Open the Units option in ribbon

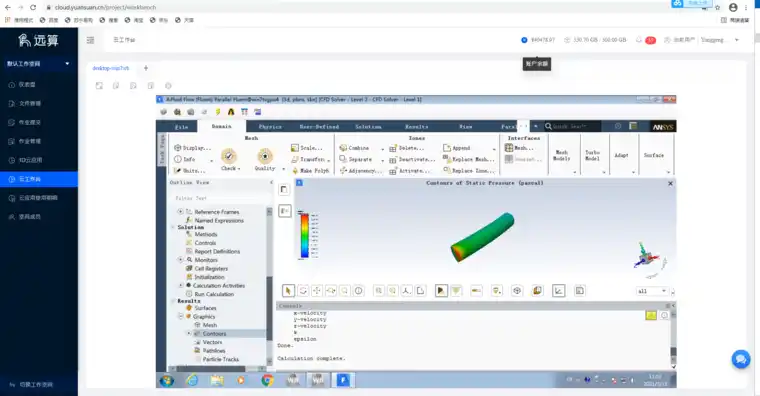tap(190, 171)
